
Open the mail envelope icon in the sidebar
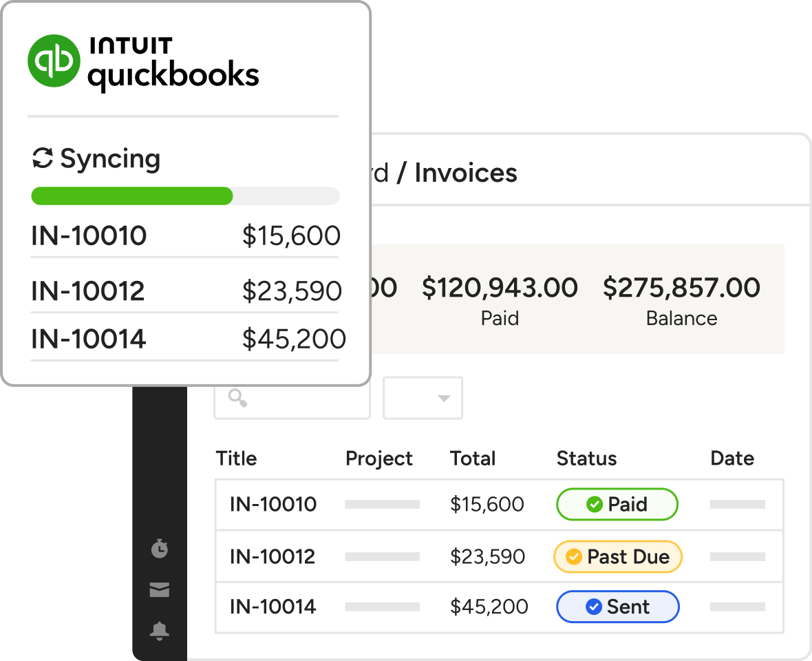[160, 589]
